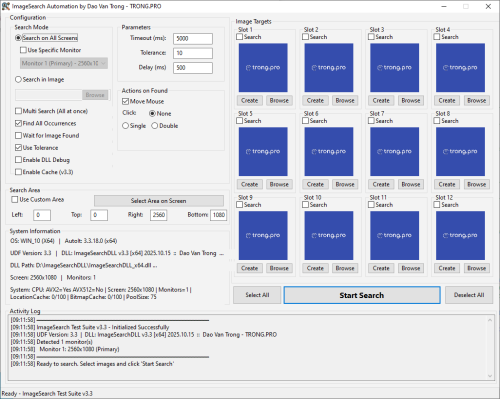
Task: Check the Slot 8 Search checkbox
Action: pyautogui.click(x=446, y=121)
